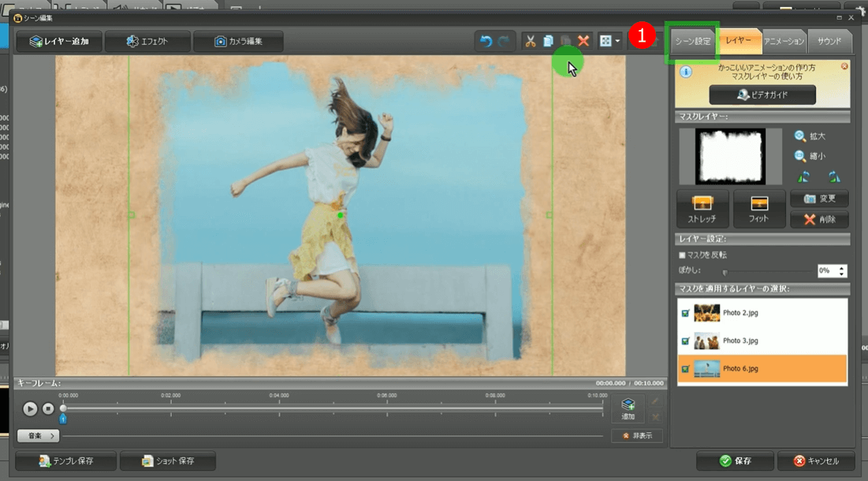Uncheck the Photo 3.jpg layer checkbox

click(684, 341)
